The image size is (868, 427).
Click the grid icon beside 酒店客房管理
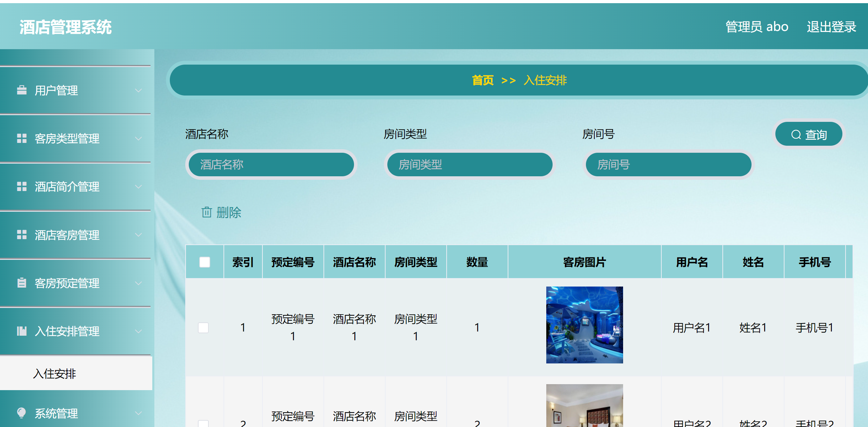point(22,235)
